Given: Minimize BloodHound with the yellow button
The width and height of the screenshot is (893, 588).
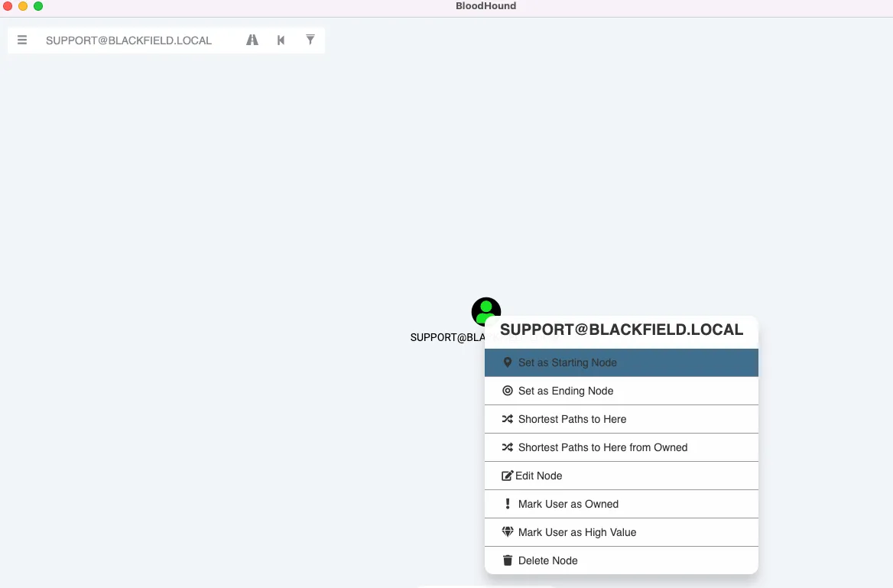Looking at the screenshot, I should pos(23,6).
